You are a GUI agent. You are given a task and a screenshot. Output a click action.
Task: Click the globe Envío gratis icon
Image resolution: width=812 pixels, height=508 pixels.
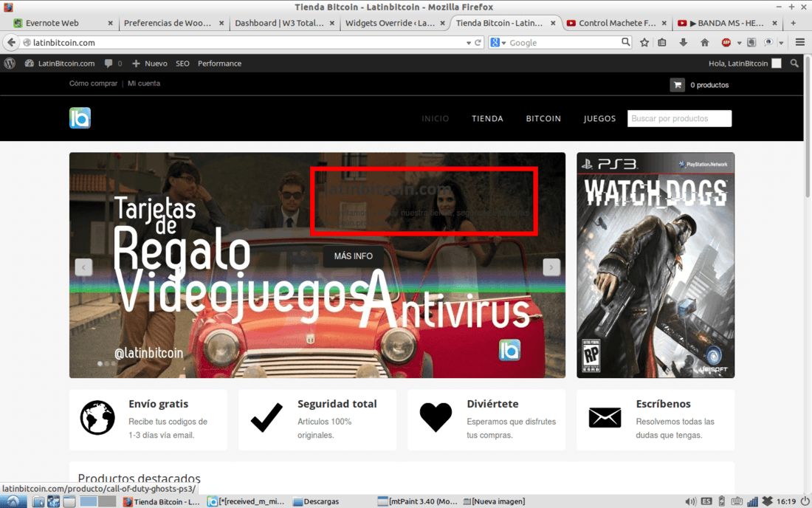97,417
